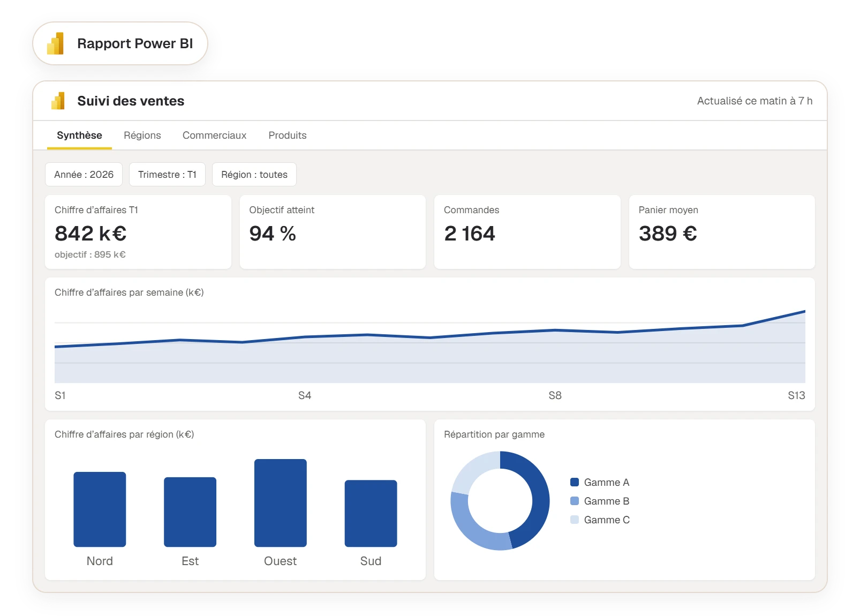The height and width of the screenshot is (616, 860).
Task: Click the 'Suivi des ventes' title
Action: click(131, 101)
